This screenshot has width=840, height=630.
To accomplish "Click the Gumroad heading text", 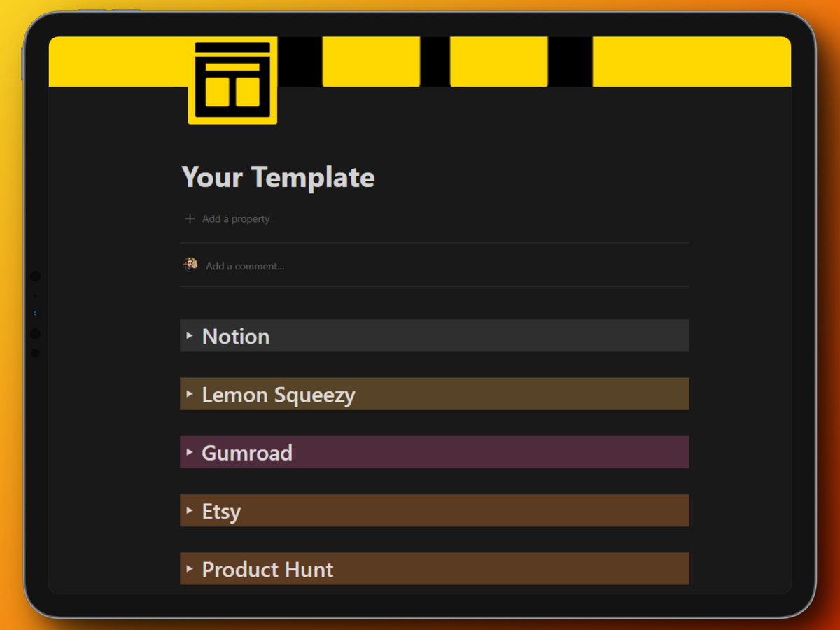I will [x=247, y=453].
